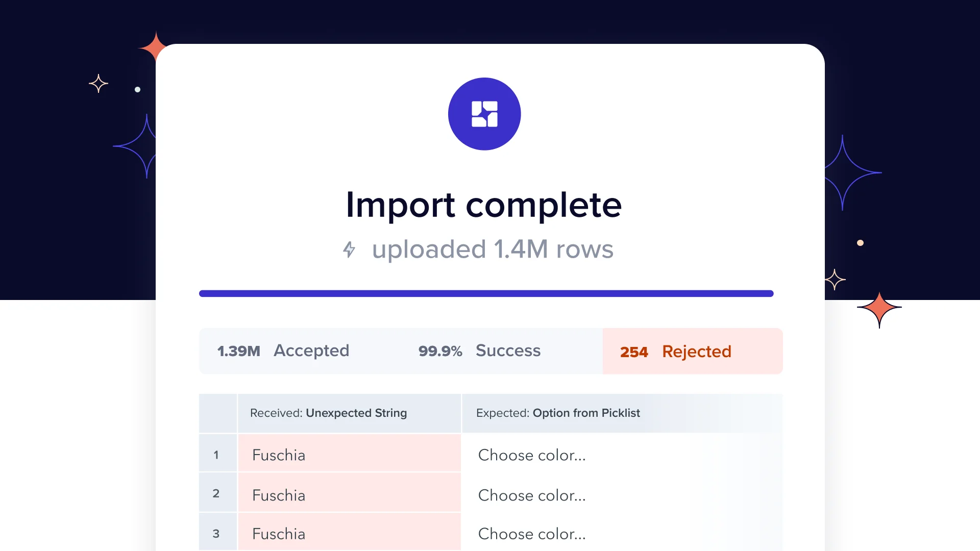The image size is (980, 551).
Task: Click the orange star with dark outline
Action: click(879, 308)
